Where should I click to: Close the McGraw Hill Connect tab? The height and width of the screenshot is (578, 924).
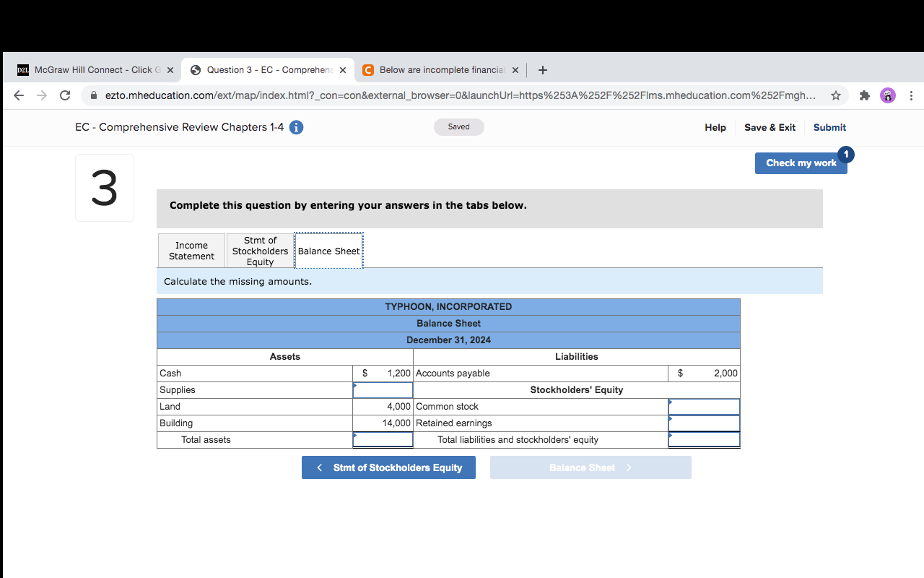tap(170, 70)
